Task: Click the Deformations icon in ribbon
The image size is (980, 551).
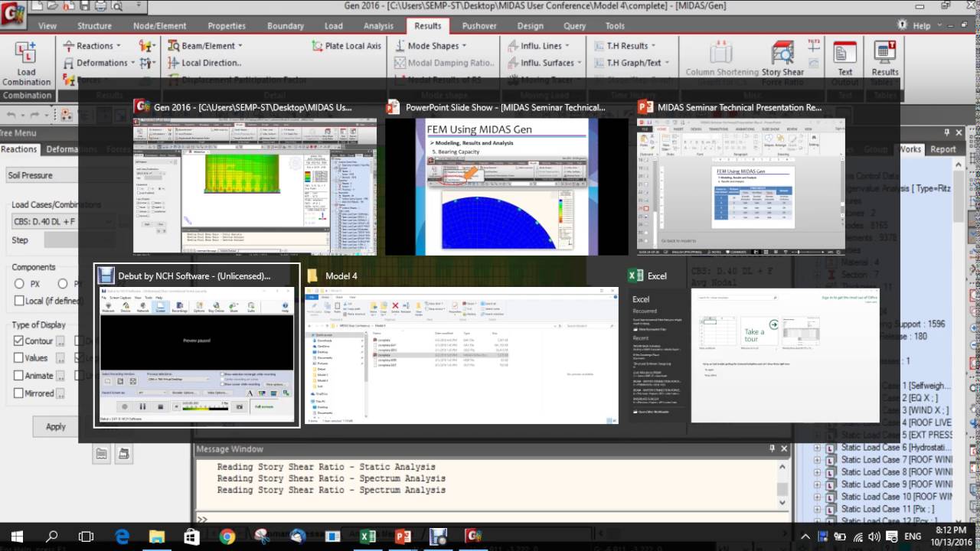Action: pos(69,63)
